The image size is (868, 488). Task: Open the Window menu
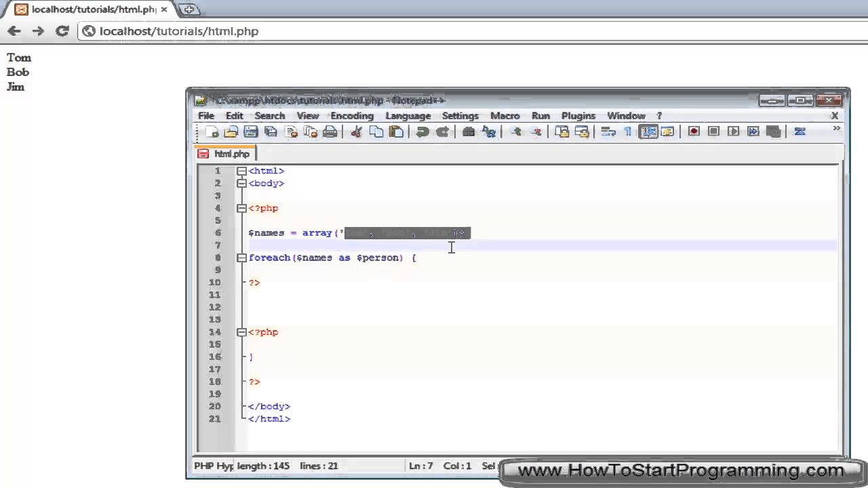click(x=626, y=116)
